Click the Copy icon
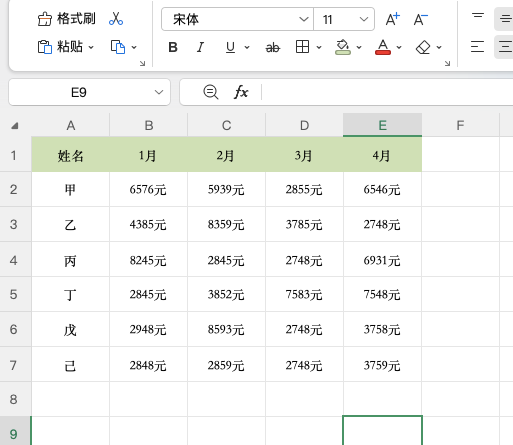The width and height of the screenshot is (513, 445). point(118,47)
